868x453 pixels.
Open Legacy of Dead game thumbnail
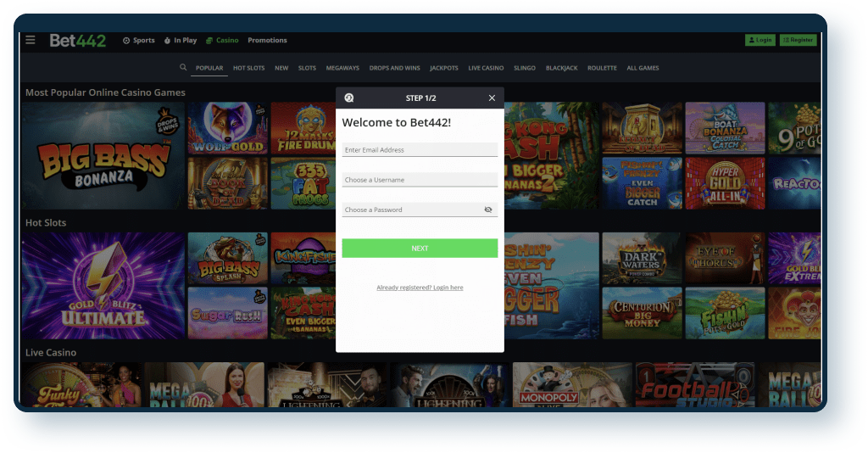[x=643, y=128]
